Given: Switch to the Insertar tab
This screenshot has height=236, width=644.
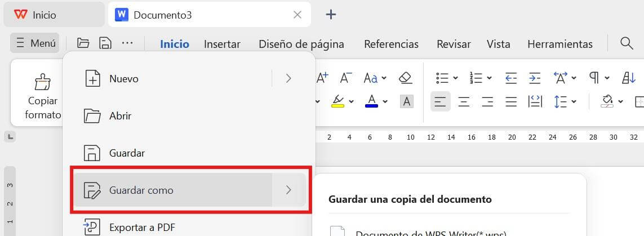Looking at the screenshot, I should click(x=222, y=44).
